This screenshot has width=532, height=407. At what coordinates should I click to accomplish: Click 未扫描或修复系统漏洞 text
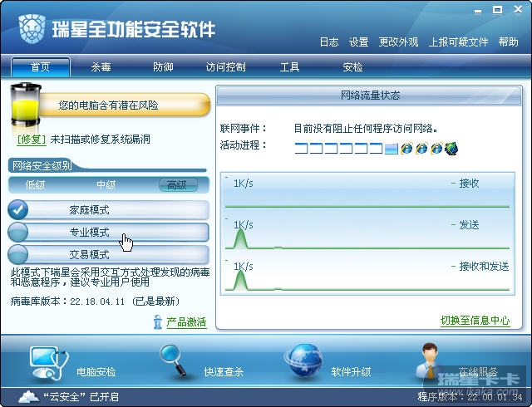(x=100, y=139)
